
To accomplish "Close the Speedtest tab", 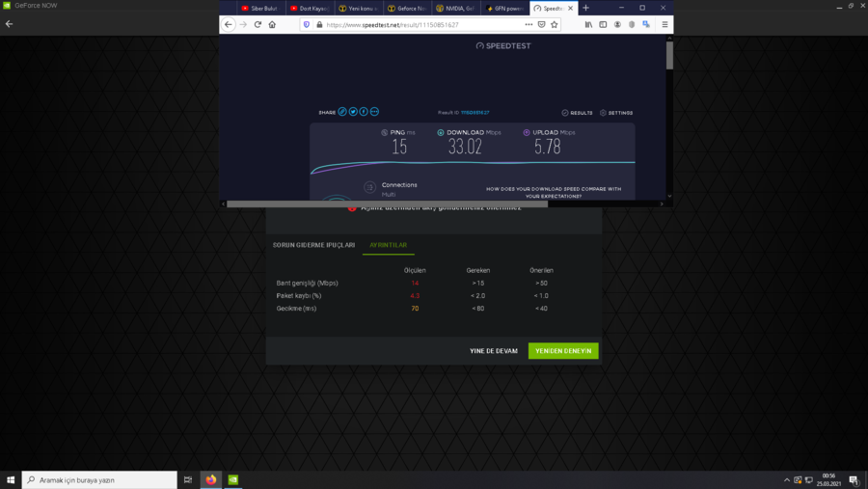I will [x=570, y=9].
